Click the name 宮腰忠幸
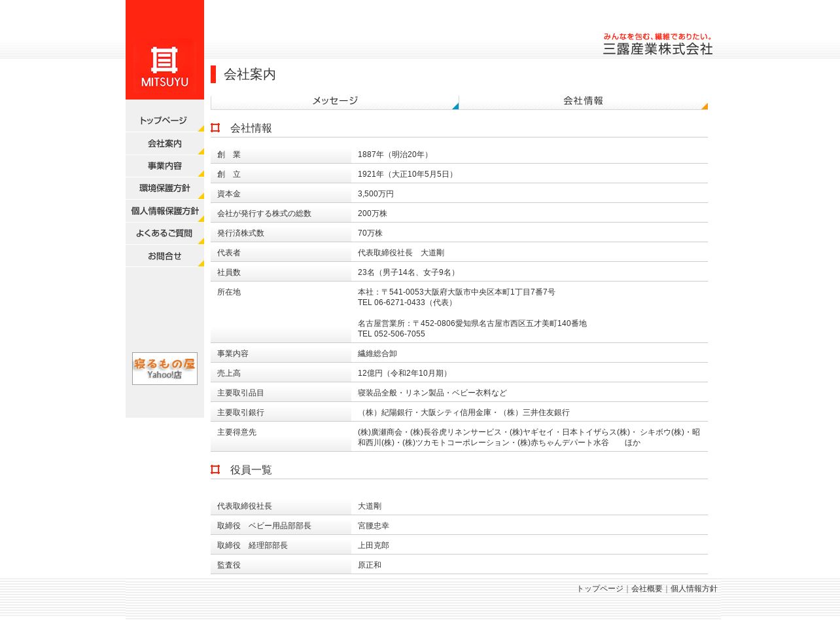Image resolution: width=840 pixels, height=620 pixels. tap(374, 526)
